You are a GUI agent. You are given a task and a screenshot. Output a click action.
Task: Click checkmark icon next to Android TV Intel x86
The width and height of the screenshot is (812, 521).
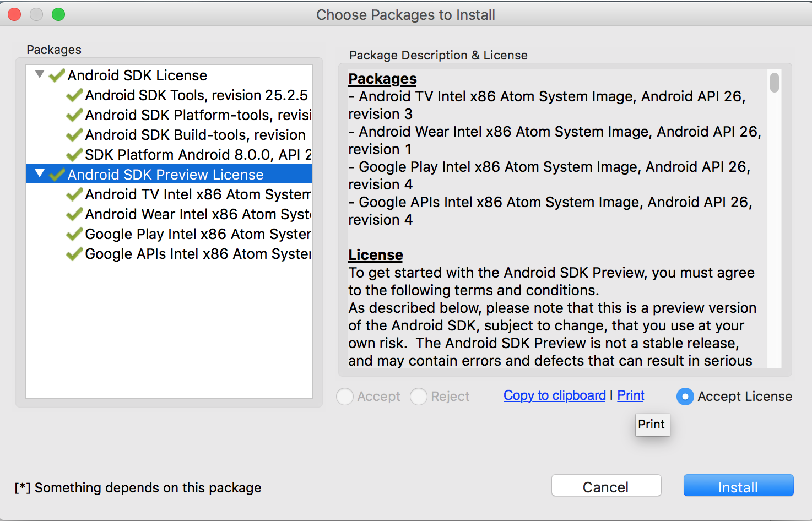click(74, 194)
